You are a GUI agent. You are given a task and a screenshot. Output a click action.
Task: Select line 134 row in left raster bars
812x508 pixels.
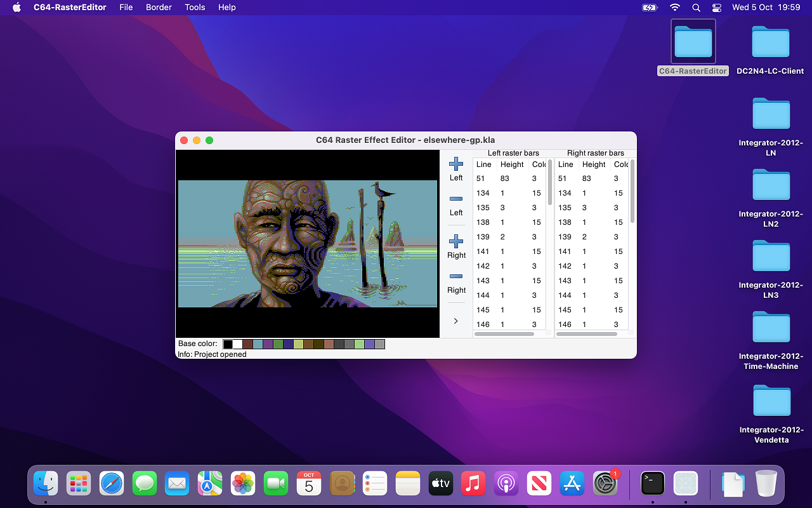(510, 193)
